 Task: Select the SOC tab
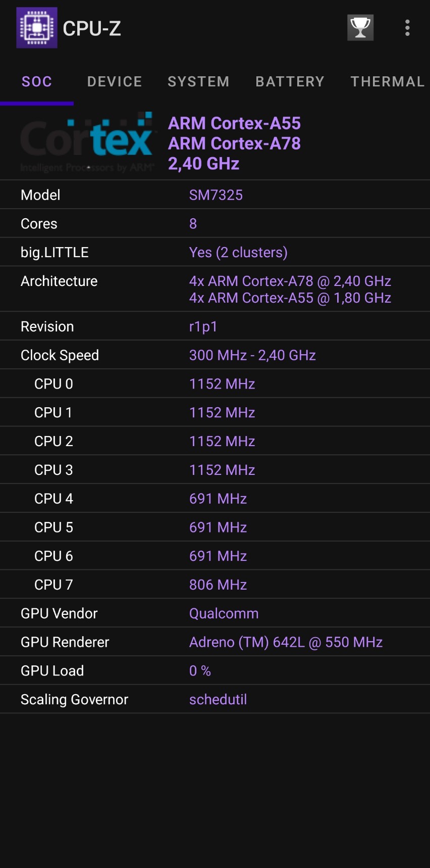click(37, 81)
